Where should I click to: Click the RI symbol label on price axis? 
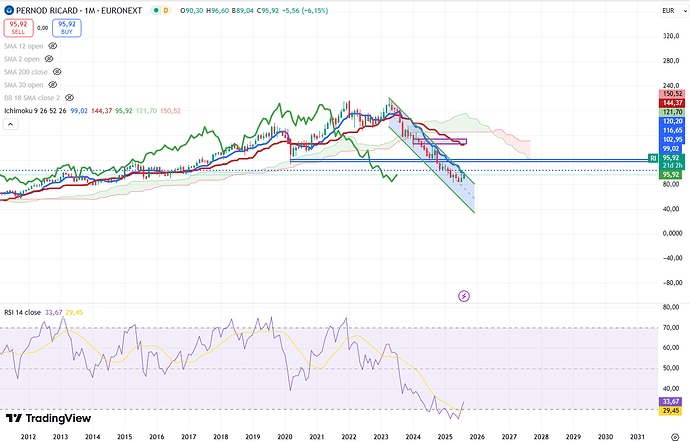(x=653, y=158)
